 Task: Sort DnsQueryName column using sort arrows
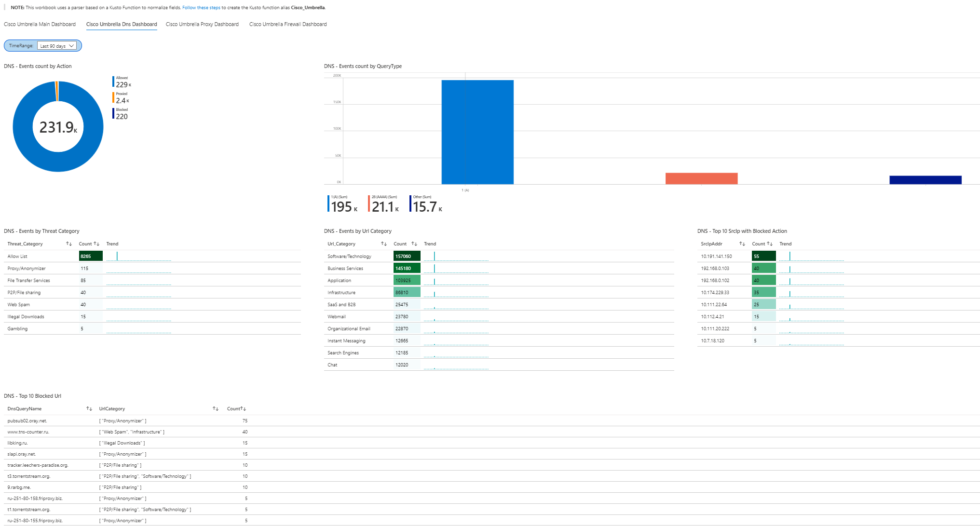point(89,409)
